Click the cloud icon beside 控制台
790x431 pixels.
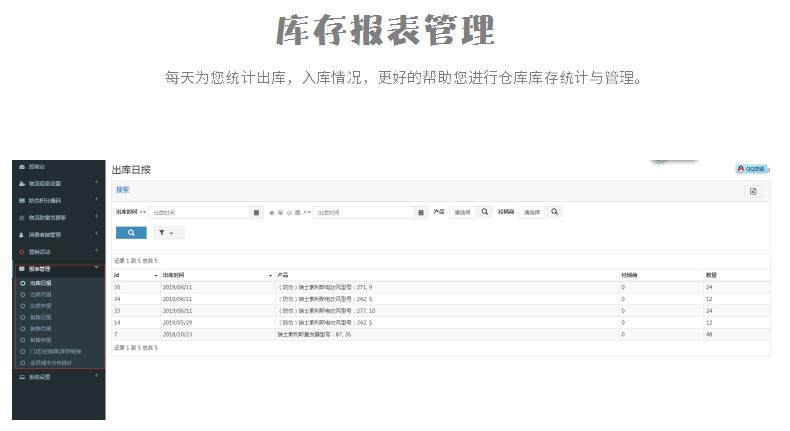[22, 166]
